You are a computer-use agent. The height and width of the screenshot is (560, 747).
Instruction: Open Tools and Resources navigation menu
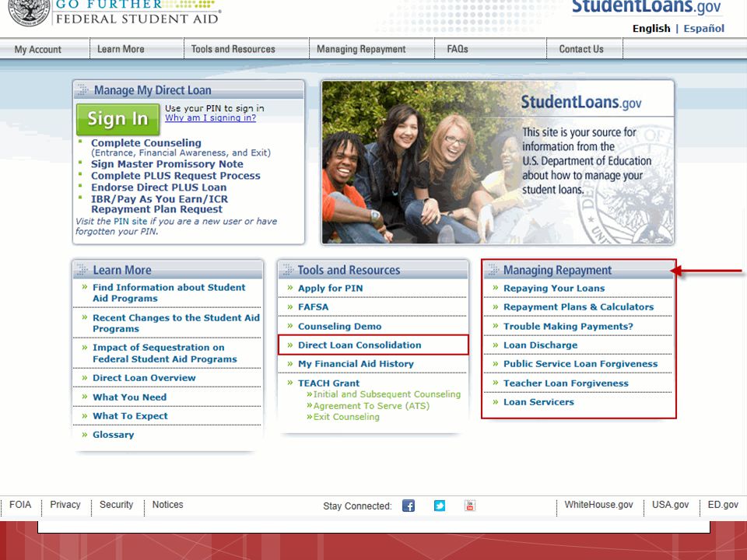click(233, 49)
